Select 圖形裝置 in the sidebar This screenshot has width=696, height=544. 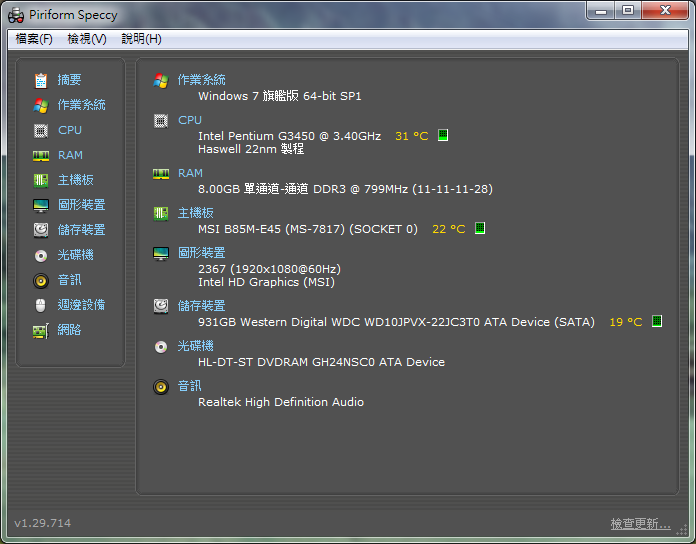[82, 205]
